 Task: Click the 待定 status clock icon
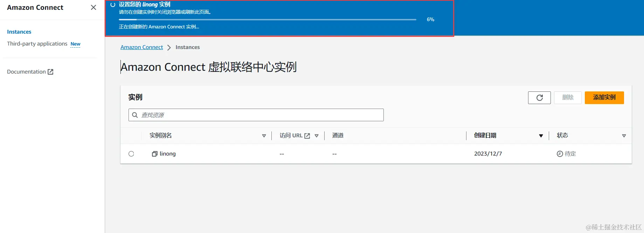[560, 154]
